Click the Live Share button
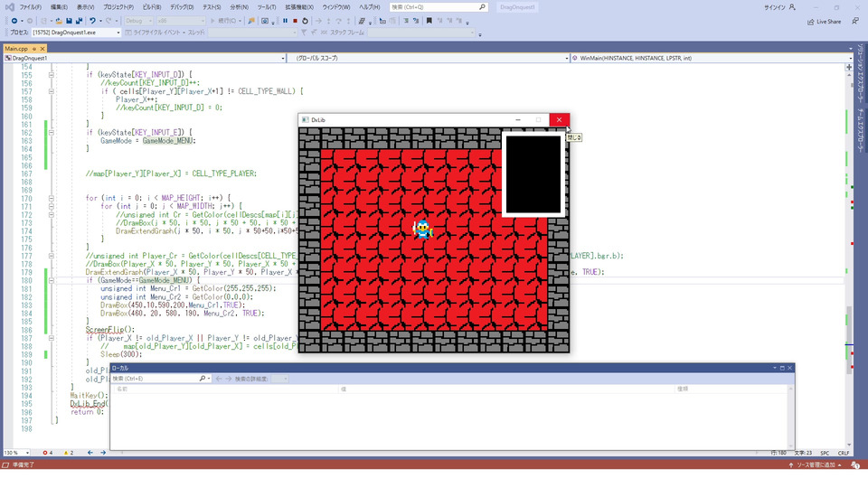This screenshot has height=488, width=868. pos(824,22)
